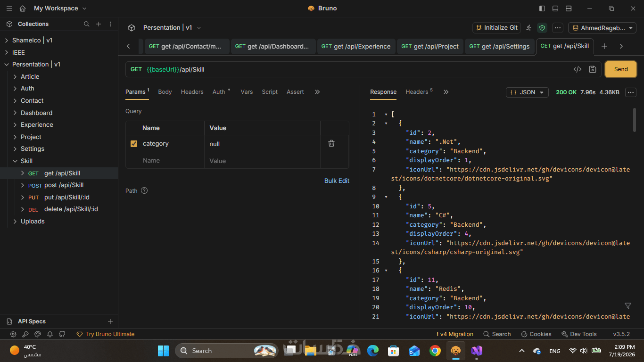Open Cookies from the status bar
644x362 pixels.
pyautogui.click(x=536, y=334)
